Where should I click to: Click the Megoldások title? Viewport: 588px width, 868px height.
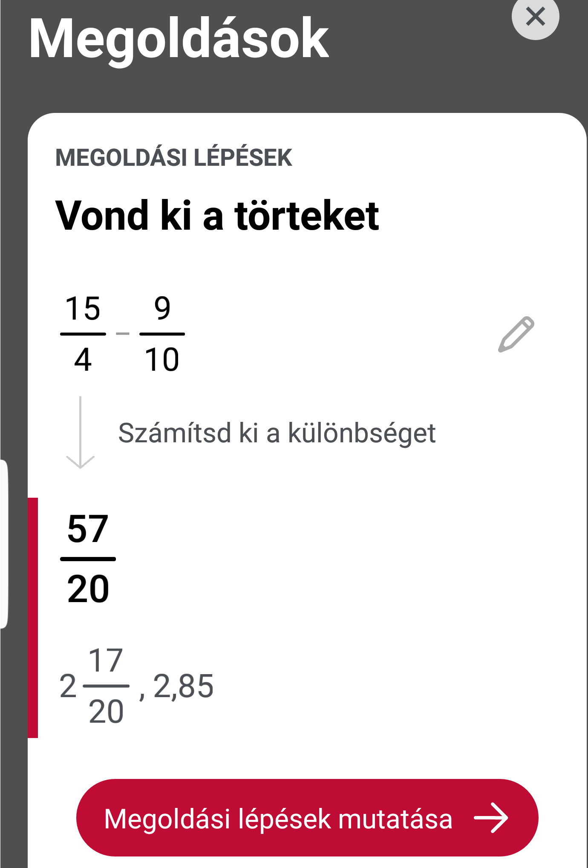click(179, 39)
